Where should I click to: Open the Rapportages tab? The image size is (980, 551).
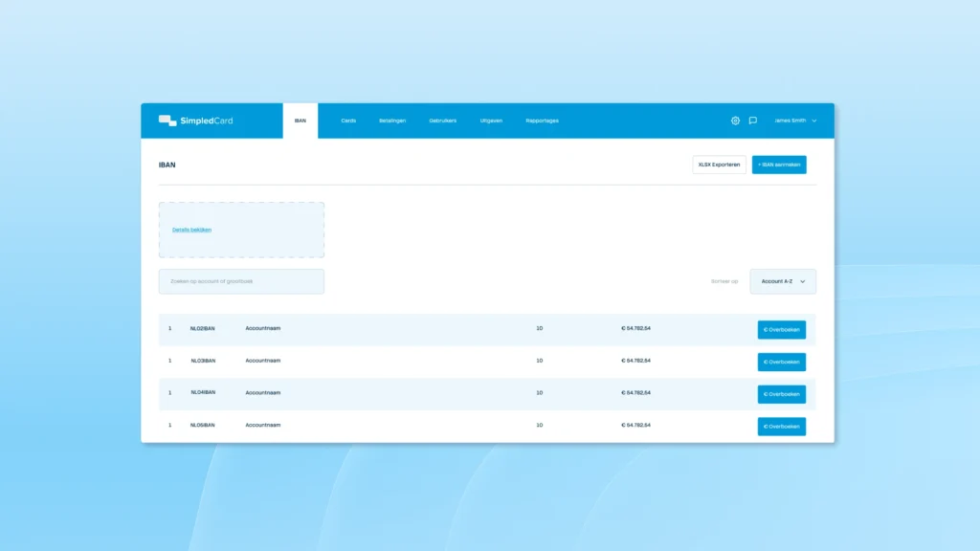tap(542, 121)
